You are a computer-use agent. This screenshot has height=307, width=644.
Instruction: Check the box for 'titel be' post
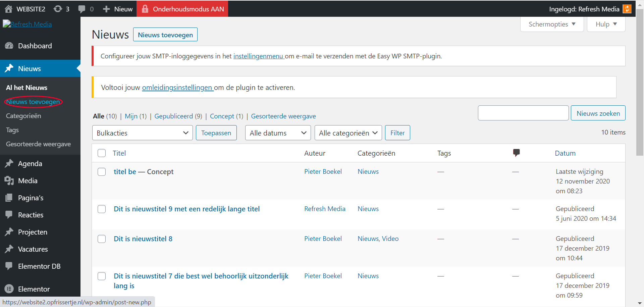tap(102, 172)
